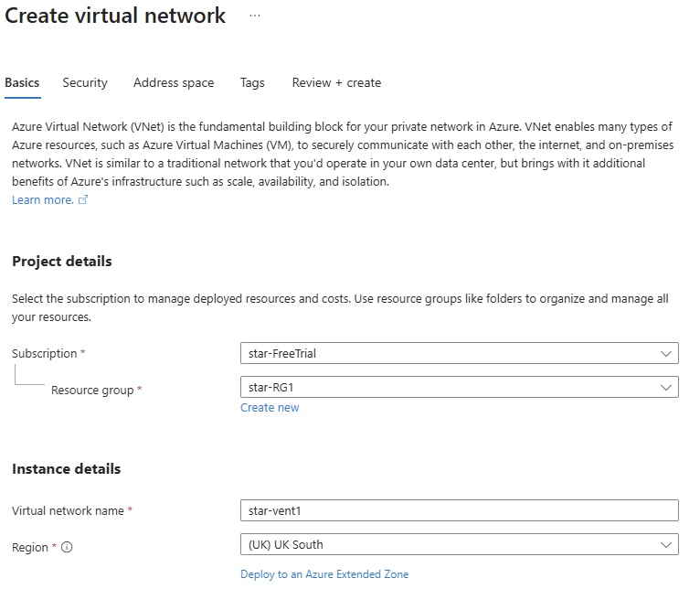Click the Resource group field label
The image size is (700, 589).
point(92,390)
